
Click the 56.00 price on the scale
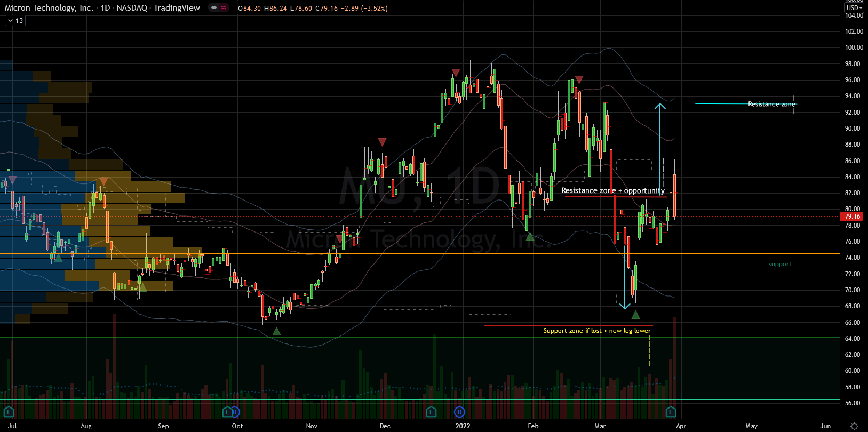coord(853,403)
